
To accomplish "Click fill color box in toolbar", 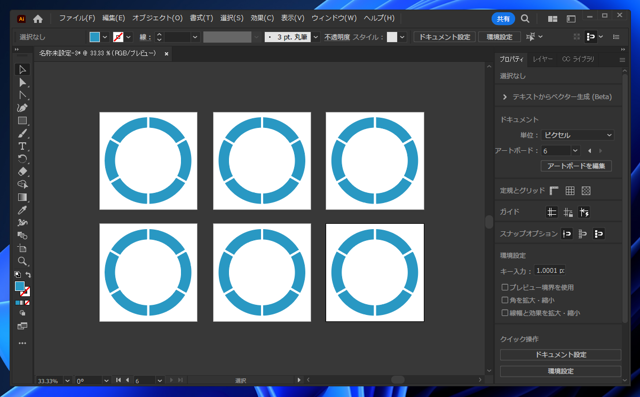I will click(x=20, y=286).
